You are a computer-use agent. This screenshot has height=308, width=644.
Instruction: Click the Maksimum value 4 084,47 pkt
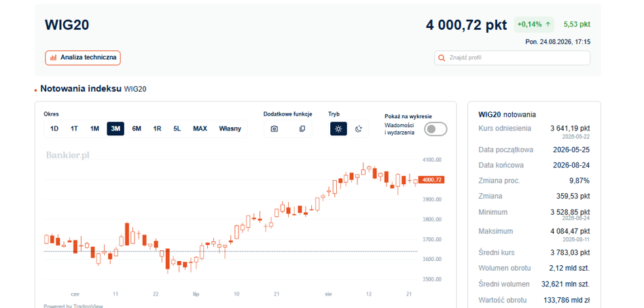[570, 231]
